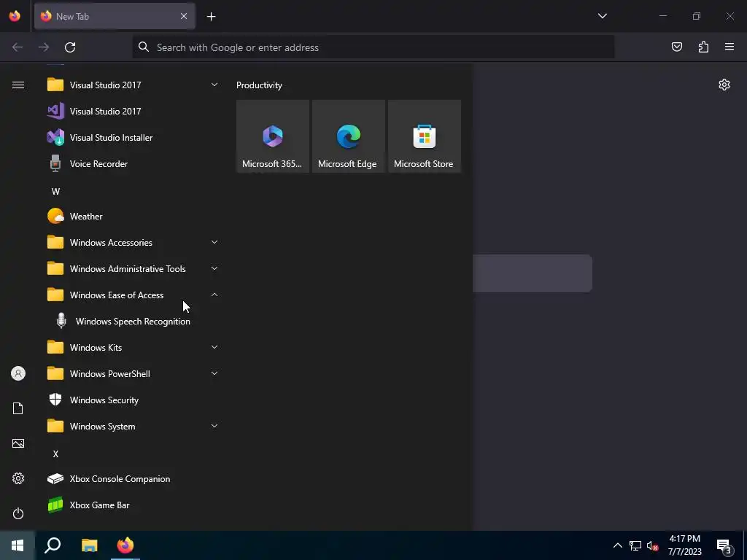Open Pictures from Start sidebar

(18, 443)
